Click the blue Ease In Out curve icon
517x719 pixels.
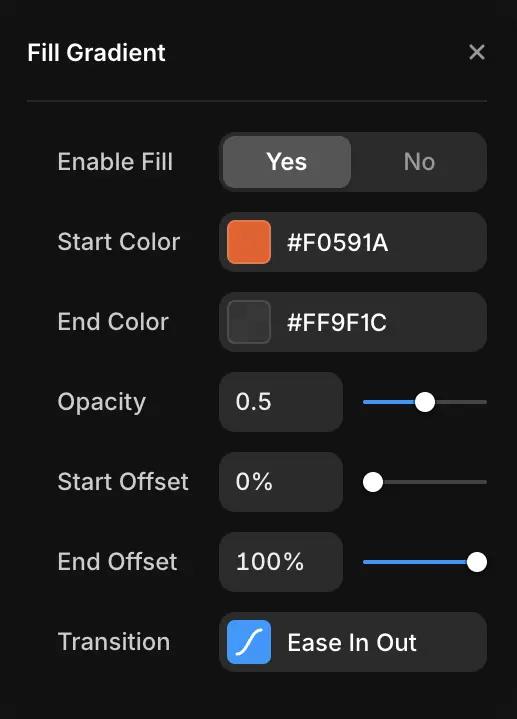(x=249, y=642)
